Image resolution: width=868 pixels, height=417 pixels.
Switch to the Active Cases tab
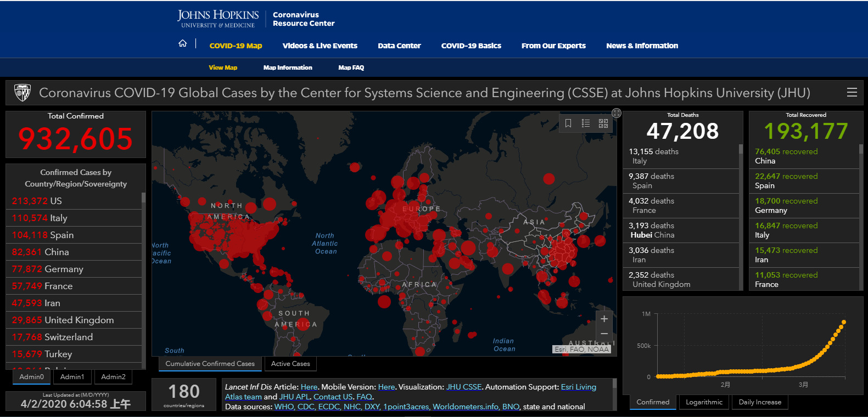pyautogui.click(x=290, y=364)
